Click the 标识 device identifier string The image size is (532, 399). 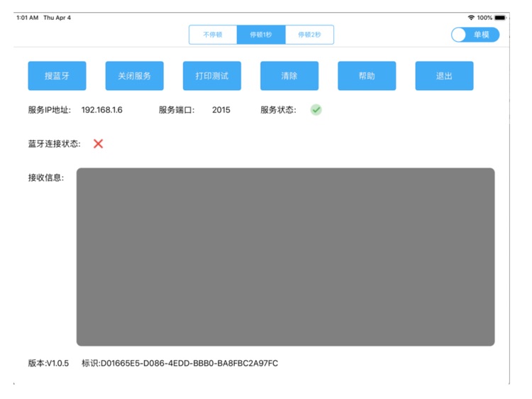(180, 364)
